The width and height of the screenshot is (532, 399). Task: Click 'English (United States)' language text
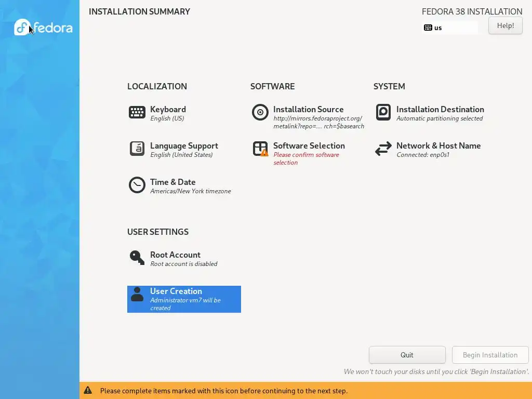pos(181,155)
